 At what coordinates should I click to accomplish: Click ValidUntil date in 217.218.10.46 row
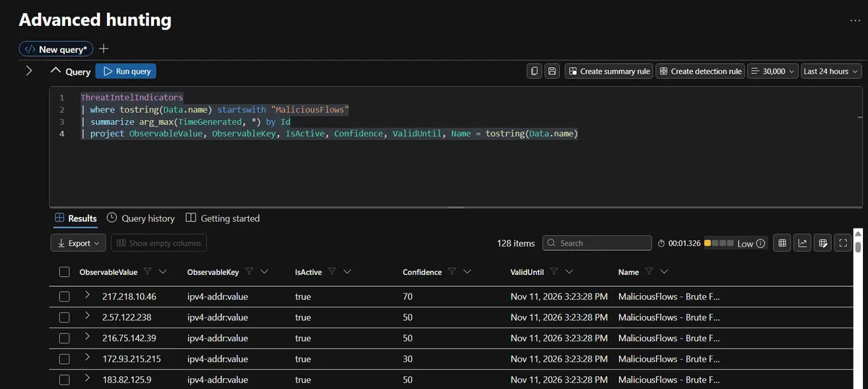558,296
